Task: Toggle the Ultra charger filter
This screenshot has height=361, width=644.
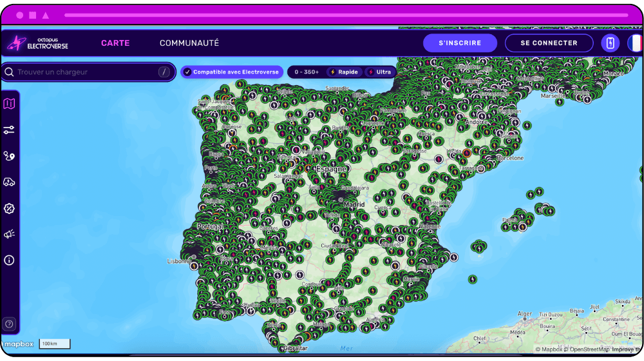Action: pos(380,72)
